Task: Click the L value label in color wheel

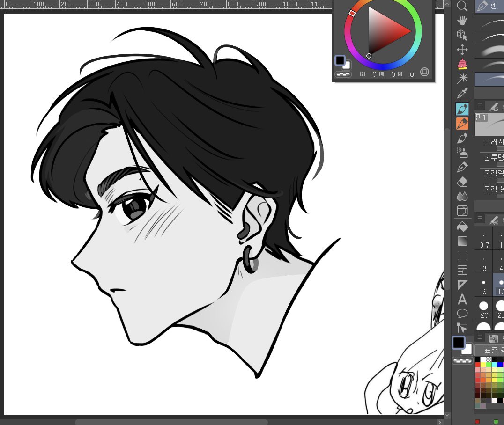Action: [x=381, y=74]
